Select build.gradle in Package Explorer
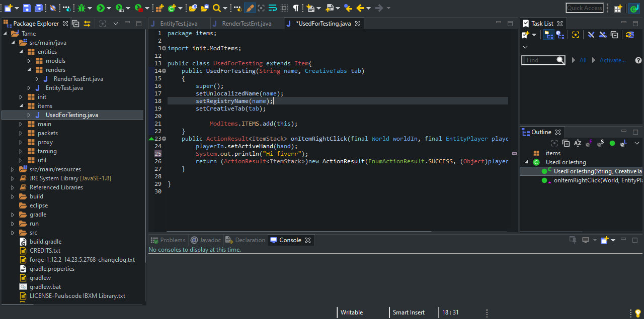644x319 pixels. coord(45,242)
